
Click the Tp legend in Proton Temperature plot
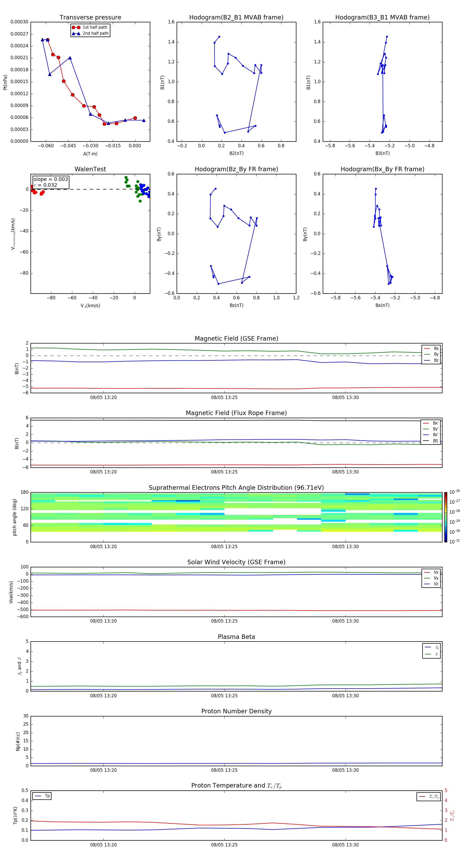pyautogui.click(x=42, y=796)
